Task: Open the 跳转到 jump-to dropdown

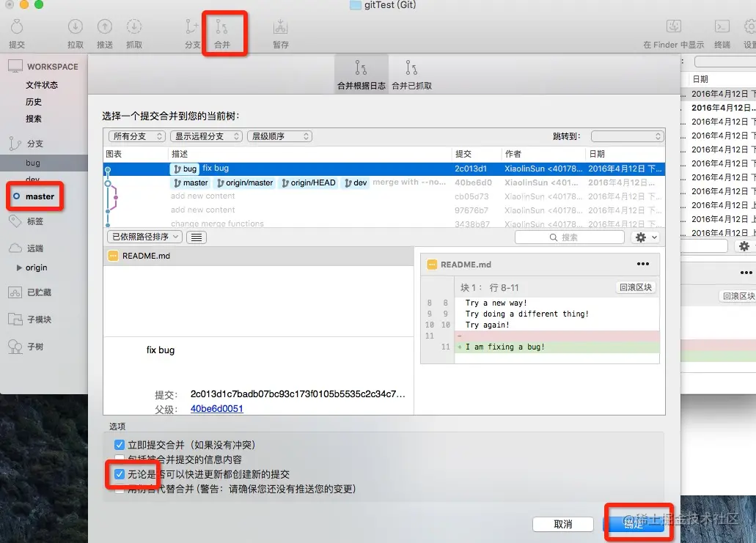Action: [627, 136]
